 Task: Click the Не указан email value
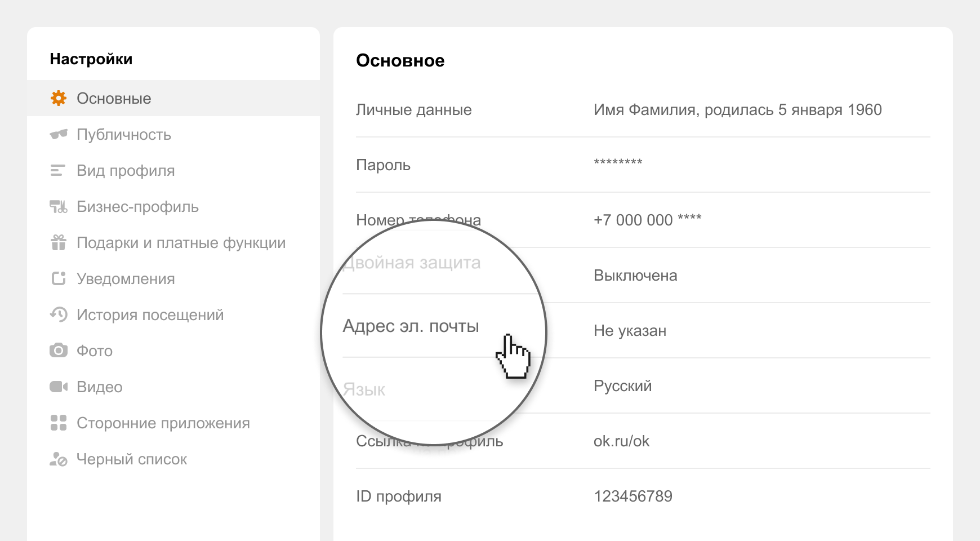point(630,331)
